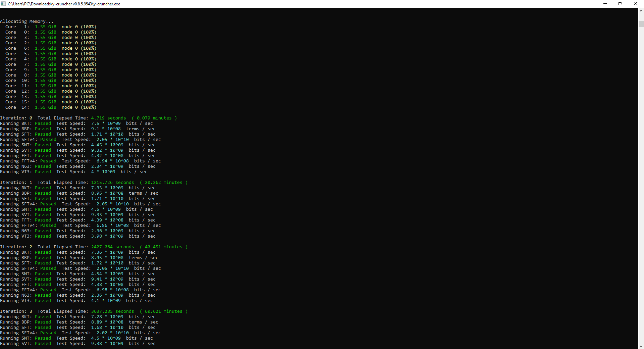
Task: Click the '2427.064 seconds' elapsed time
Action: 113,247
